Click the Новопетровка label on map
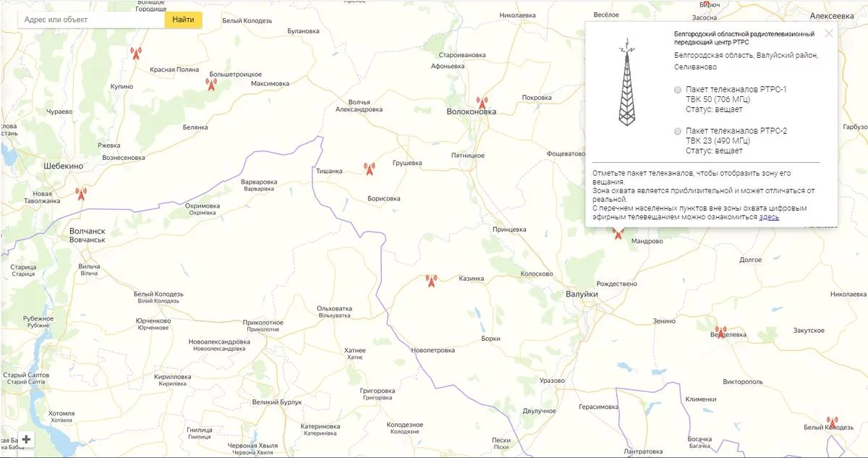 [x=433, y=350]
